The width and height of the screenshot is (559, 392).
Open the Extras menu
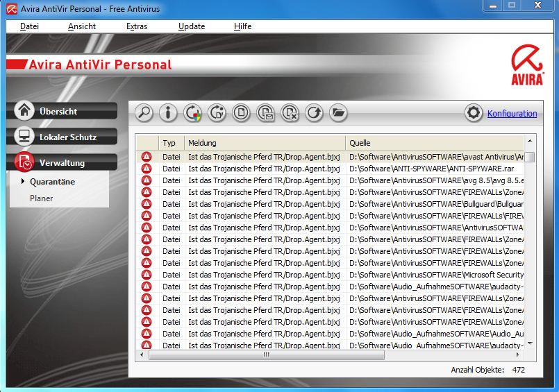(x=137, y=26)
